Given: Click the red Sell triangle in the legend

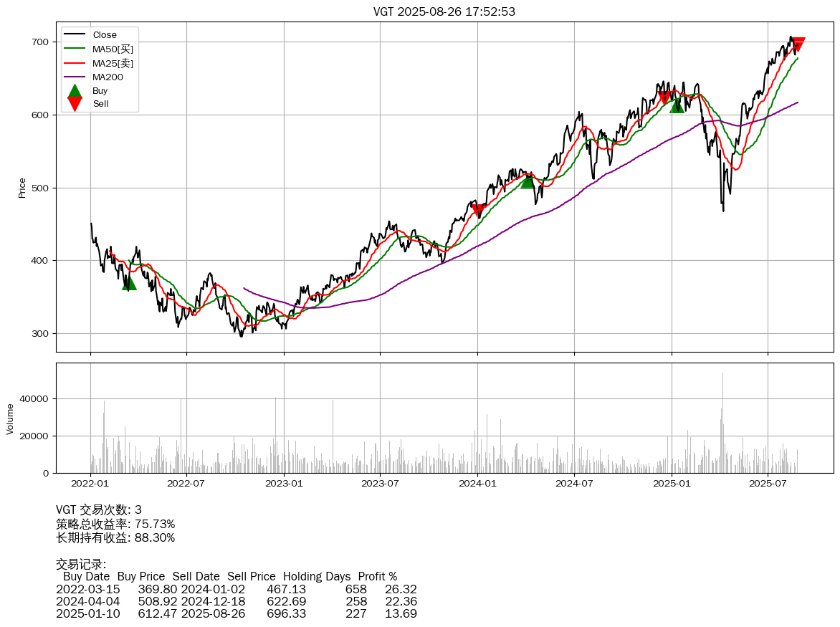Looking at the screenshot, I should (75, 105).
